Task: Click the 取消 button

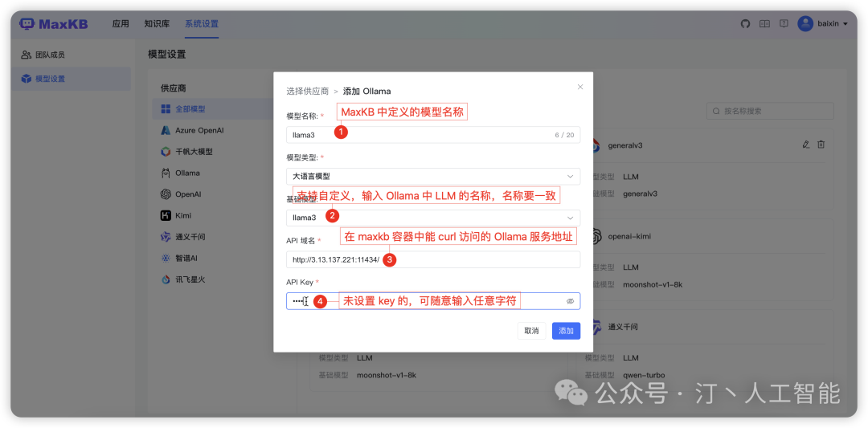Action: coord(531,331)
